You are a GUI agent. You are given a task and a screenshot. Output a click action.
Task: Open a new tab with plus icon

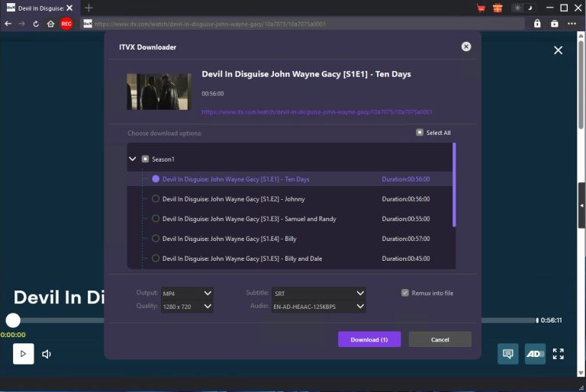(x=89, y=8)
